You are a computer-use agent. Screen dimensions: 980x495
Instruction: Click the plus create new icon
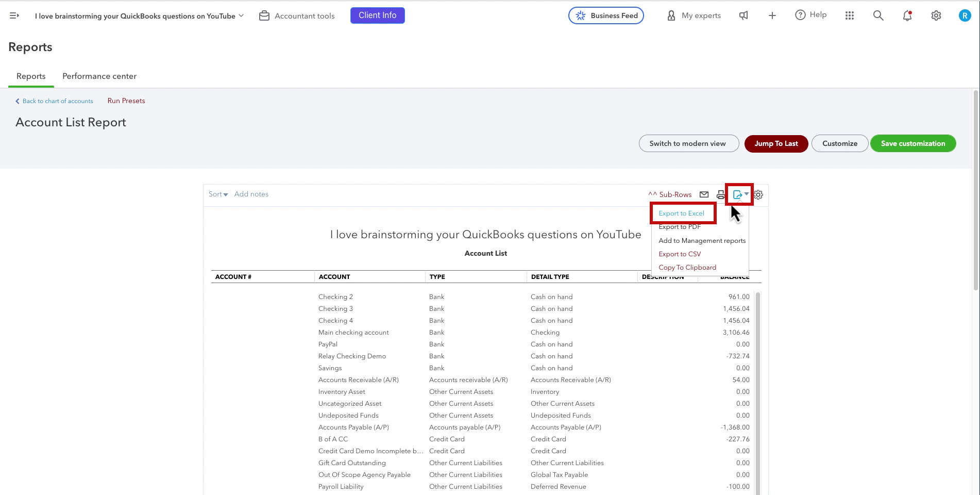click(x=772, y=15)
